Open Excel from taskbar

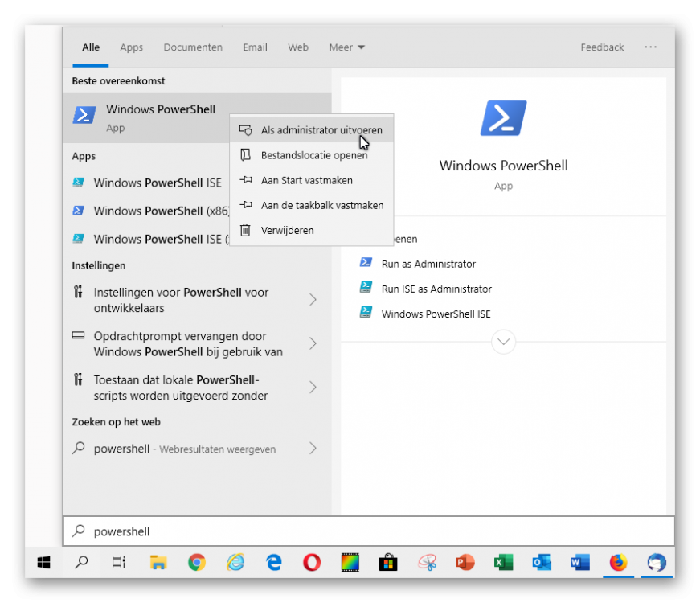[503, 562]
